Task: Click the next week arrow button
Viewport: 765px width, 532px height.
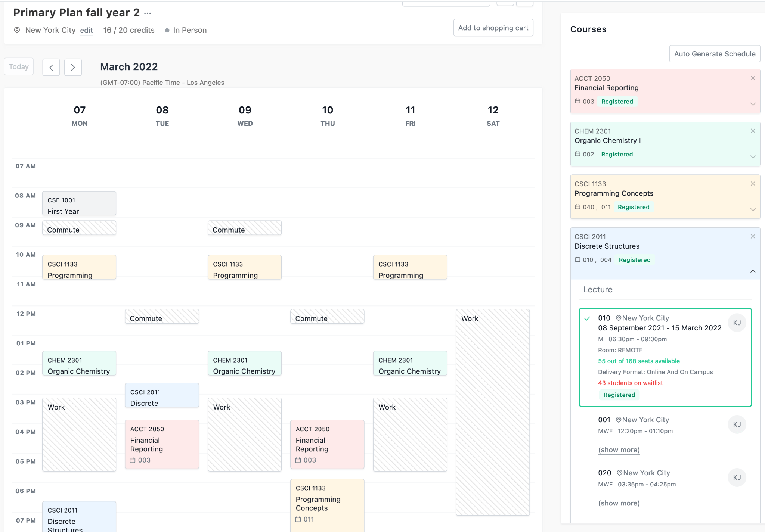Action: (73, 67)
